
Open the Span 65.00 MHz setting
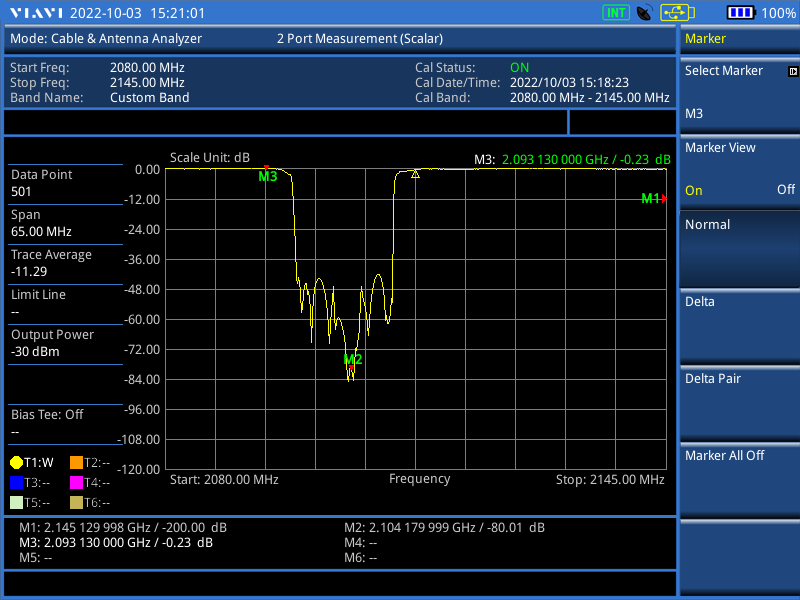click(x=65, y=223)
